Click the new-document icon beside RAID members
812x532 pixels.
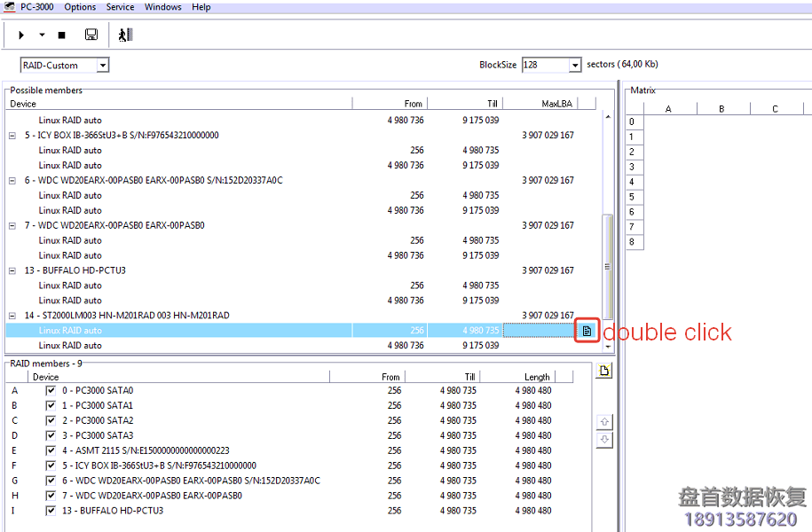[x=604, y=371]
